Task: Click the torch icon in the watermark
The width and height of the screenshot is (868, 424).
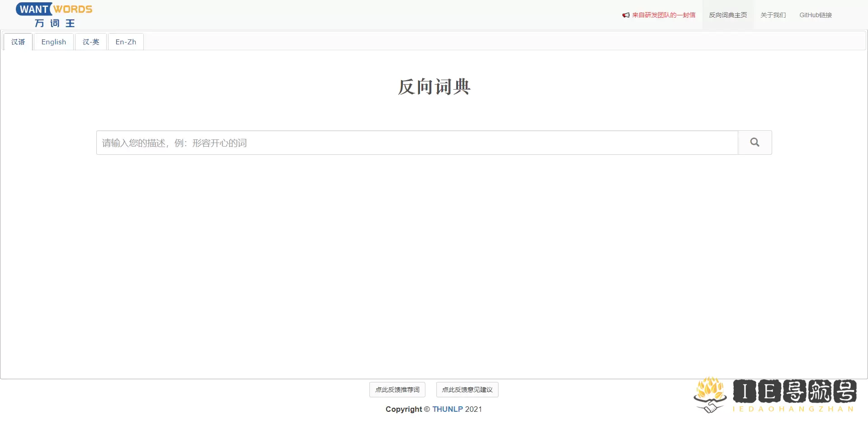Action: [709, 388]
